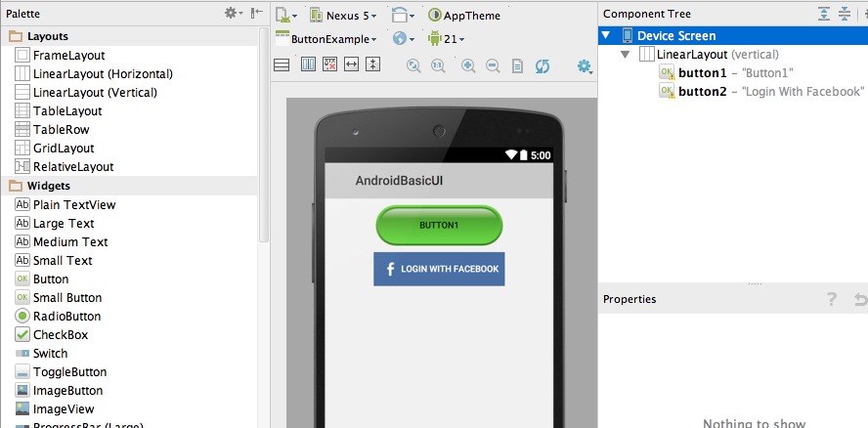
Task: Collapse the LinearLayout node in Component Tree
Action: click(x=626, y=55)
